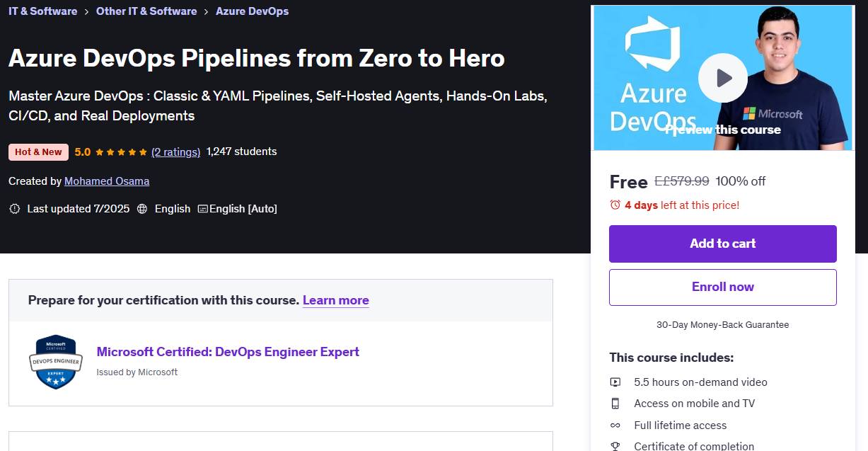Viewport: 868px width, 451px height.
Task: Open Other IT & Software breadcrumb
Action: 146,11
